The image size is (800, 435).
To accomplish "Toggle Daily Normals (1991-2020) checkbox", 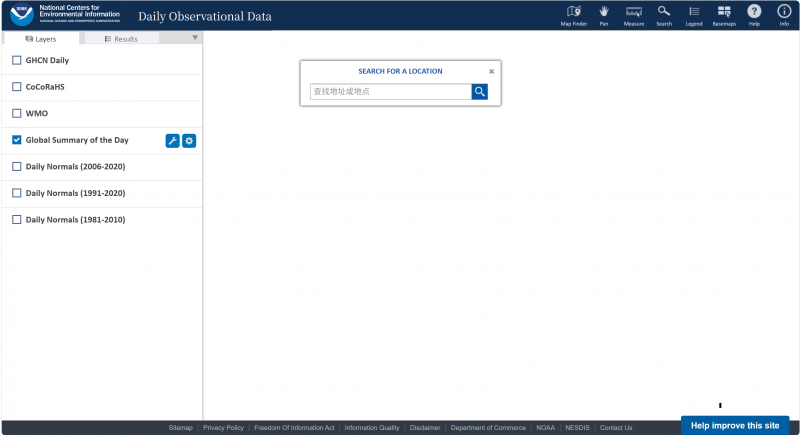I will click(x=17, y=193).
